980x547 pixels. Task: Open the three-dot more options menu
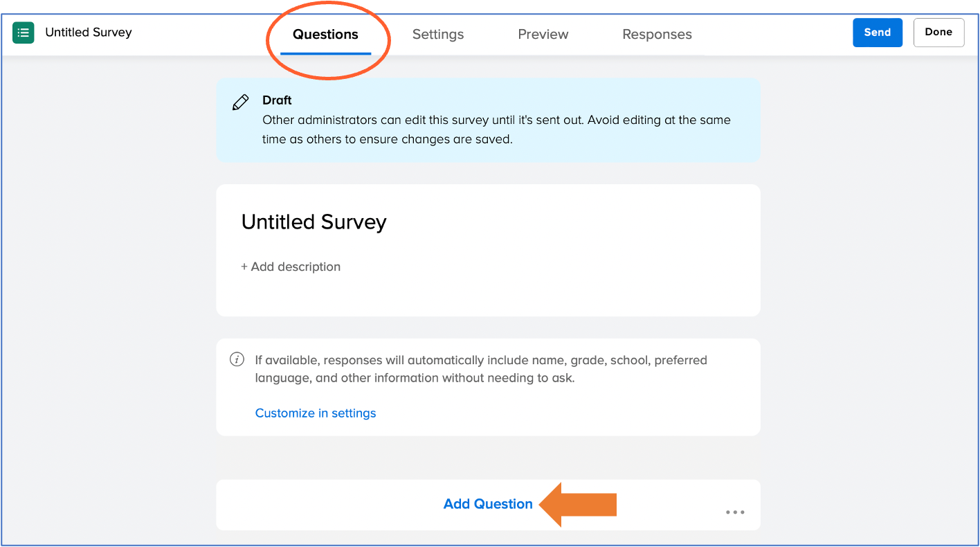point(734,512)
